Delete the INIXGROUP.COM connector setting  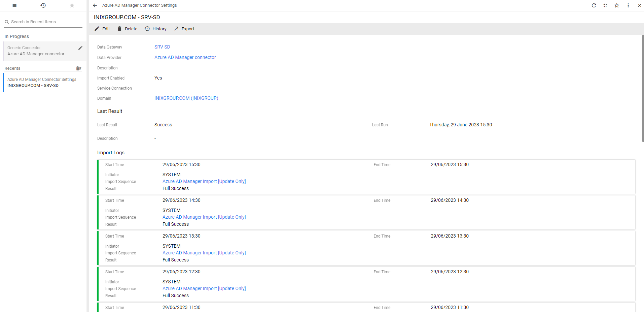tap(127, 29)
